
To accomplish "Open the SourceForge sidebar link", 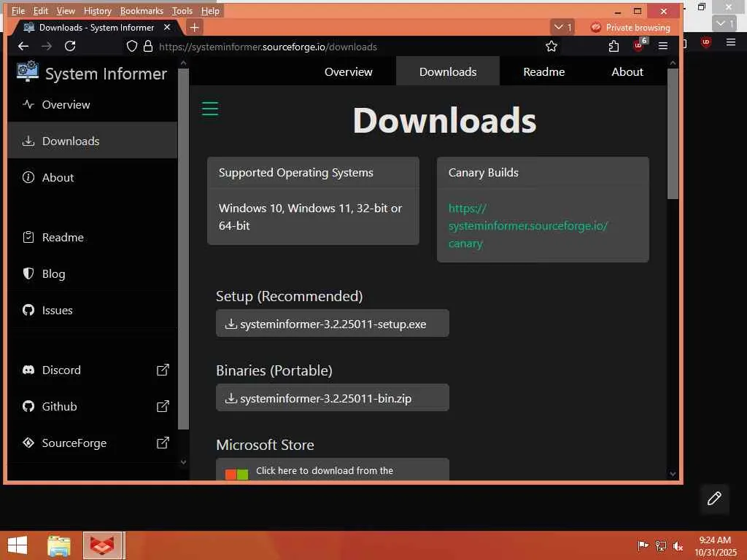I will tap(93, 443).
